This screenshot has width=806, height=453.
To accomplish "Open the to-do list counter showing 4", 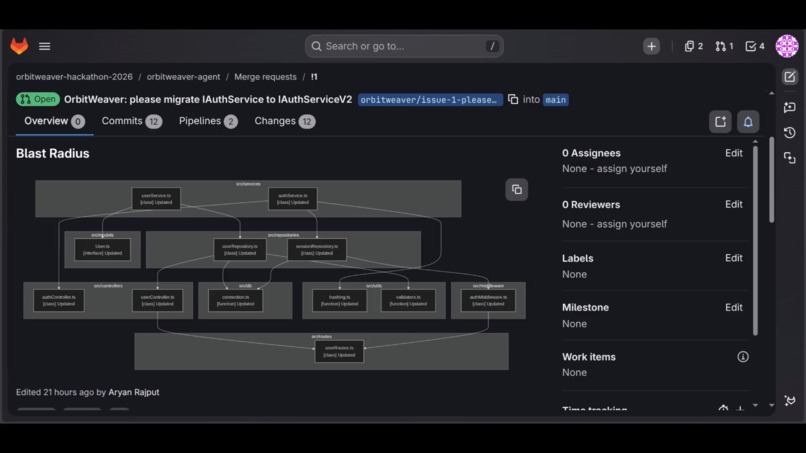I will pos(755,46).
